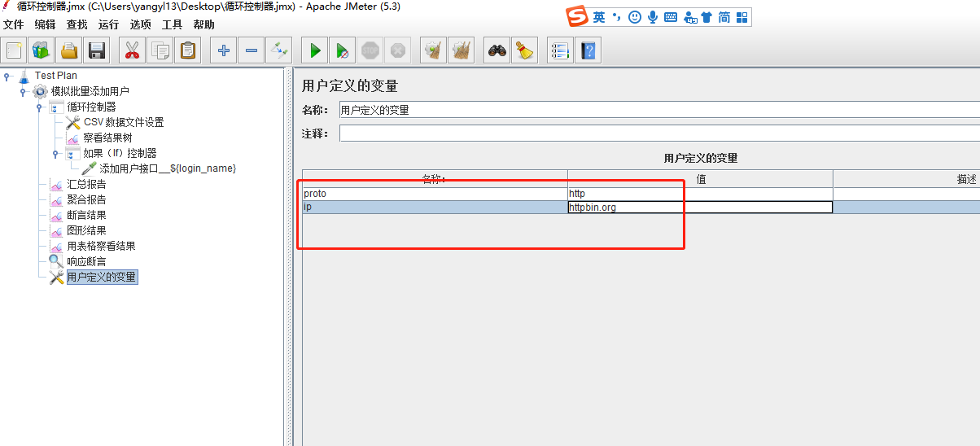980x446 pixels.
Task: Open the Sogou toolbox grid icon
Action: point(742,17)
